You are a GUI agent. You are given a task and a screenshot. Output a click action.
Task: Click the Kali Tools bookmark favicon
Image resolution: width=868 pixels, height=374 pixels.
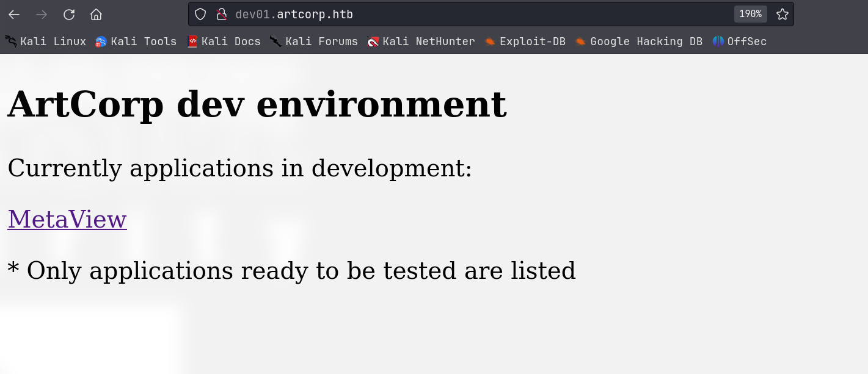[x=101, y=41]
